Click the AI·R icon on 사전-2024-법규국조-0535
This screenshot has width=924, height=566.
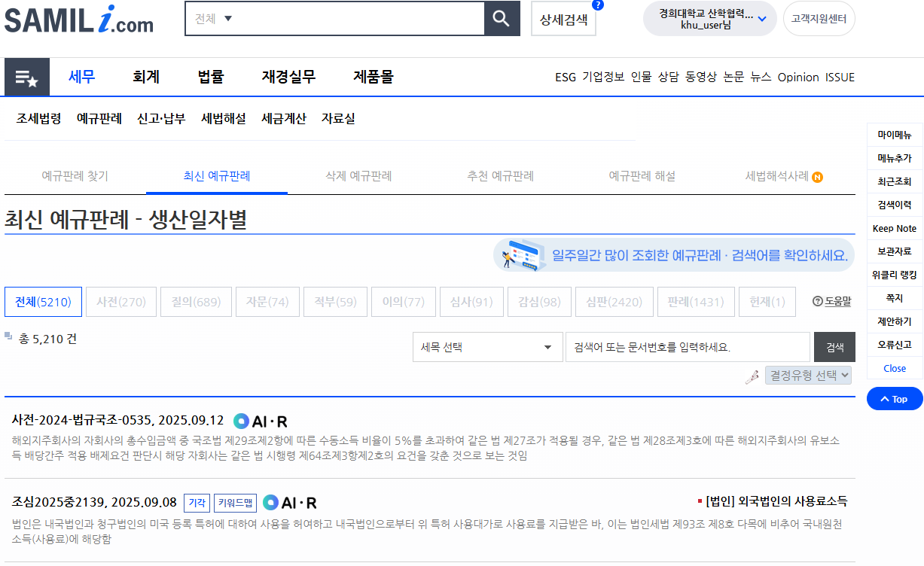pos(261,421)
